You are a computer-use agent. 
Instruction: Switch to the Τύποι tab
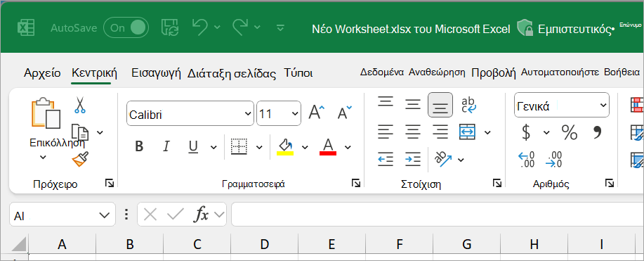(x=298, y=73)
